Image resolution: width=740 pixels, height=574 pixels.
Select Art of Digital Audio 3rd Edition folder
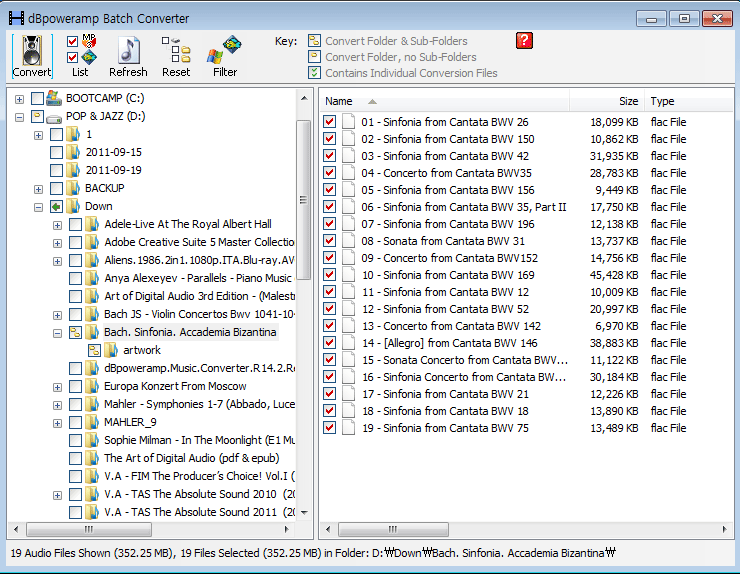199,296
